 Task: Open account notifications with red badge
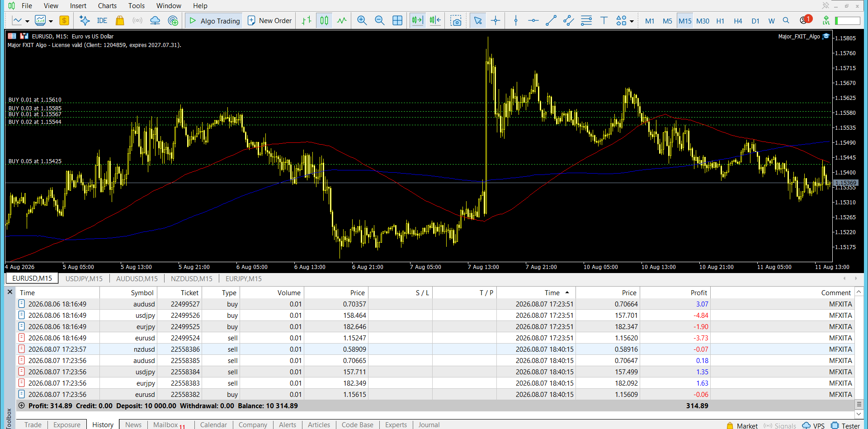[806, 20]
